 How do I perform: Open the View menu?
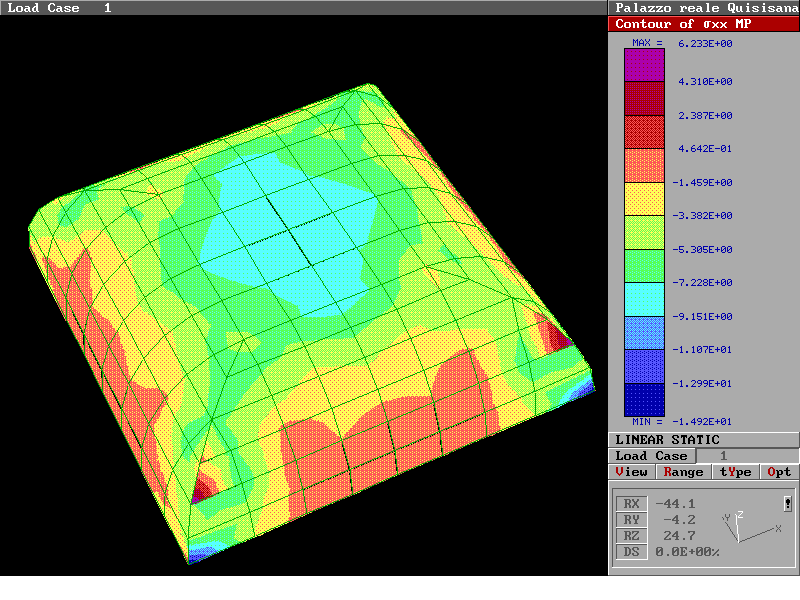coord(631,472)
